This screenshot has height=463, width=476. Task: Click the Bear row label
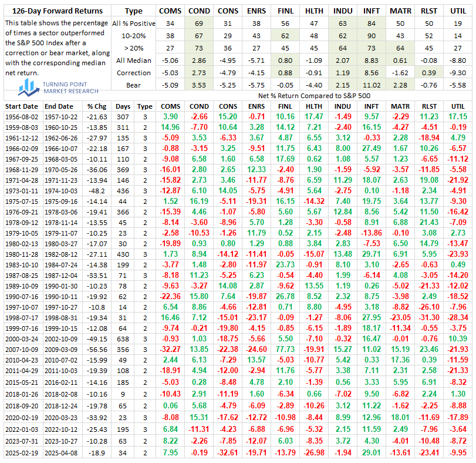click(134, 84)
